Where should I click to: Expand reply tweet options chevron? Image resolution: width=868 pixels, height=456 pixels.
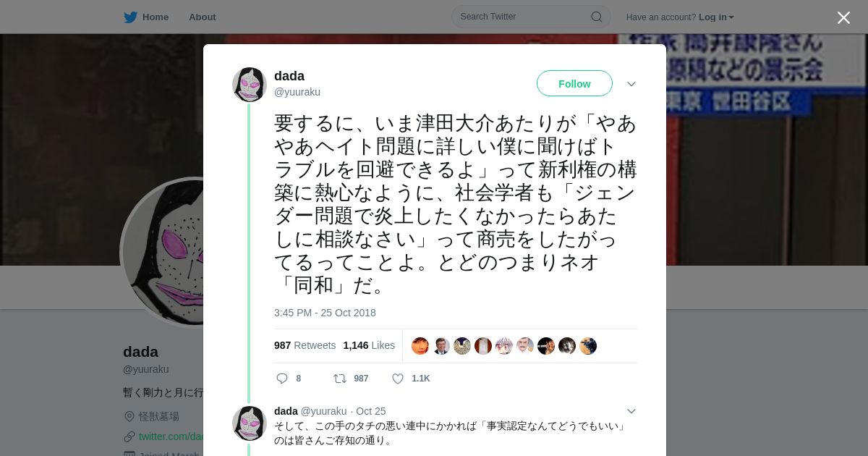[631, 411]
